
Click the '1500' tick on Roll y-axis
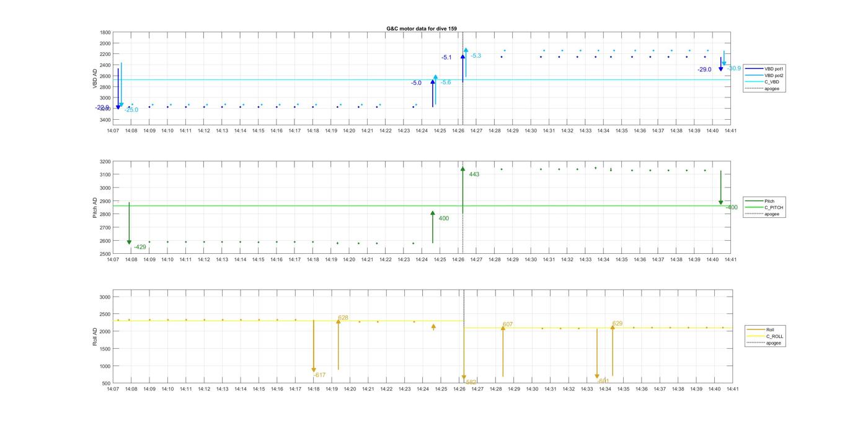[105, 349]
